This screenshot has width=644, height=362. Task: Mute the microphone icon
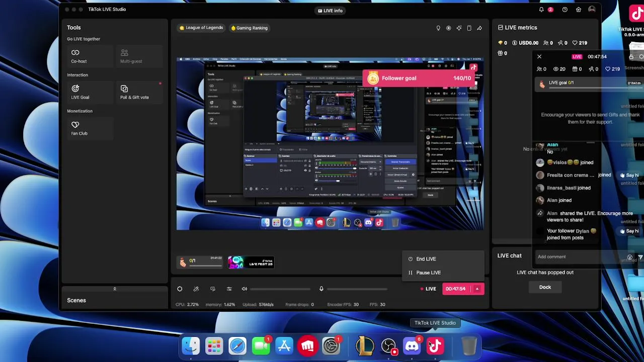pos(321,289)
